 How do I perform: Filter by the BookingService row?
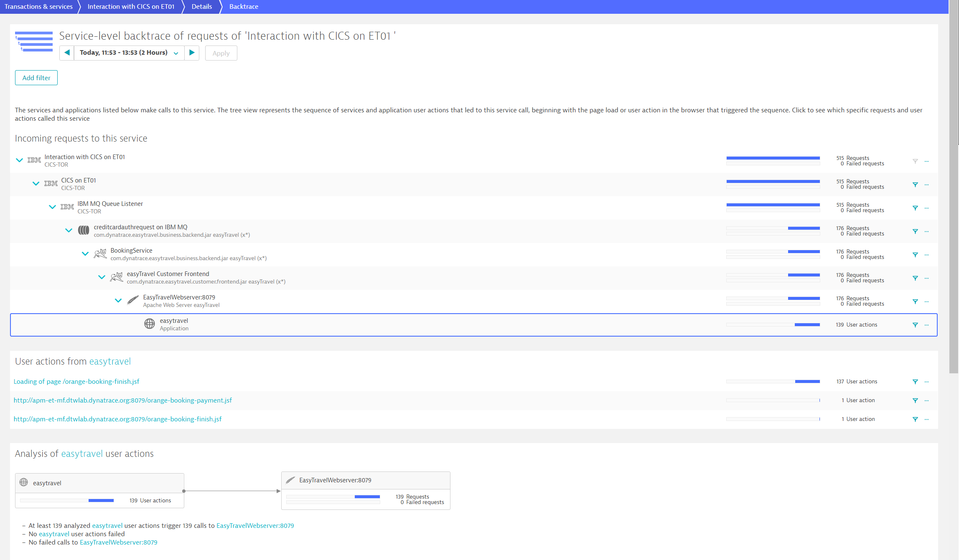coord(915,255)
